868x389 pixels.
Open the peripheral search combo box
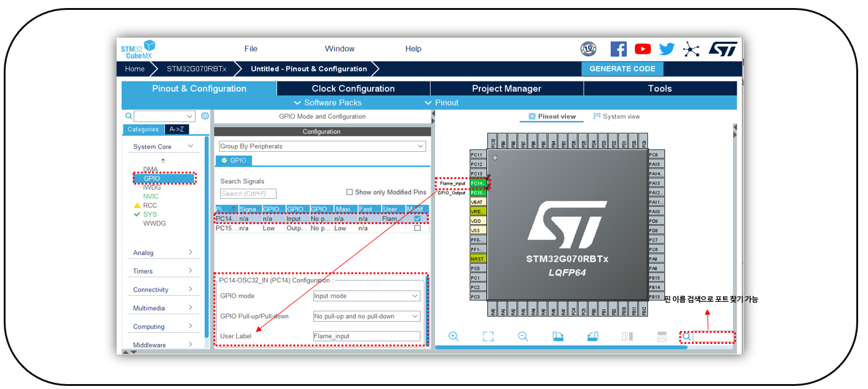(x=165, y=116)
